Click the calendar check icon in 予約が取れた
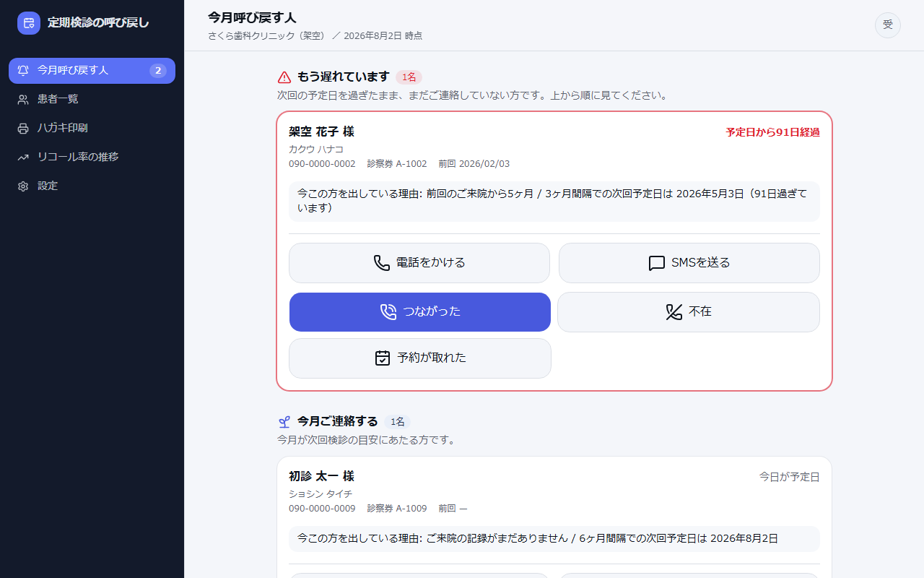924x578 pixels. click(x=383, y=358)
